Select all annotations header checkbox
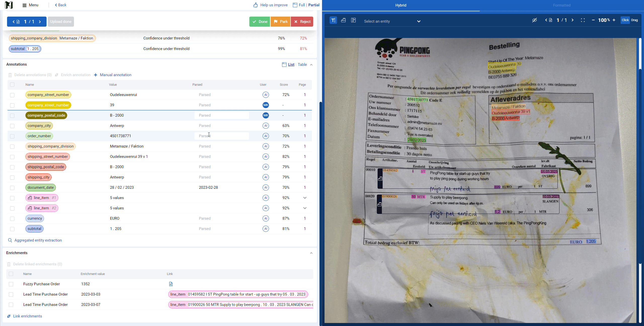Screen dimensions: 644x326 coord(12,85)
